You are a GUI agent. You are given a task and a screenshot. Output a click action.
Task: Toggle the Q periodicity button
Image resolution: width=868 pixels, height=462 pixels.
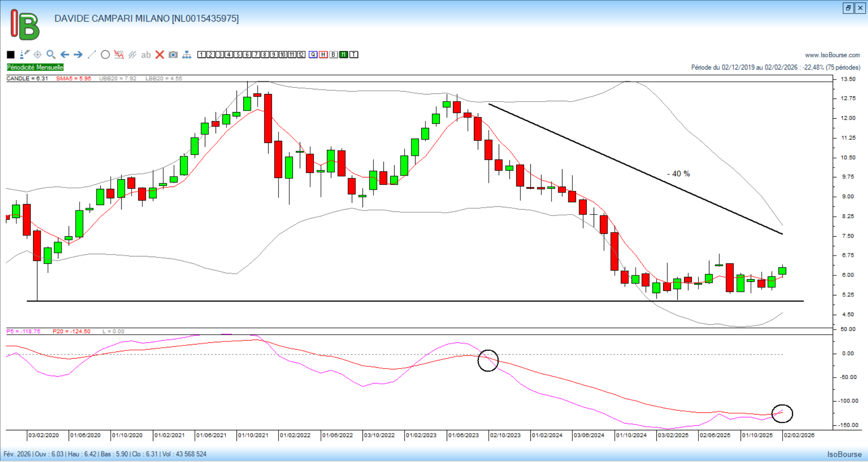(x=313, y=55)
